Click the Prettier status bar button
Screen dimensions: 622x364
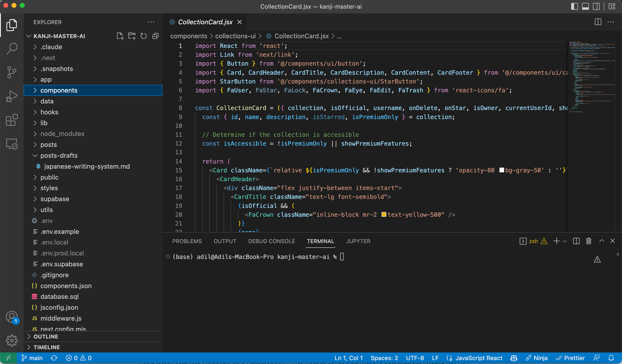pos(570,358)
